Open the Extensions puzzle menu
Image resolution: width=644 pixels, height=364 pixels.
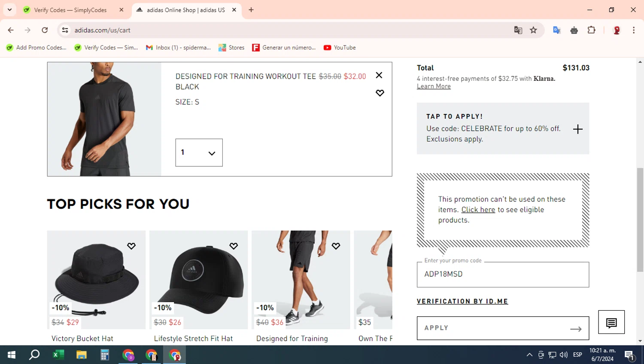(x=591, y=30)
